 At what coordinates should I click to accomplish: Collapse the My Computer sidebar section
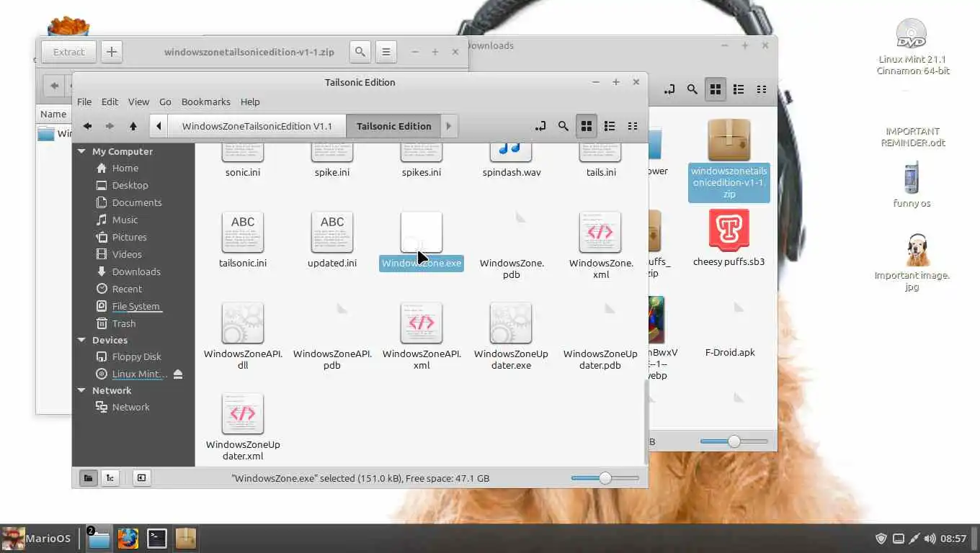(81, 151)
